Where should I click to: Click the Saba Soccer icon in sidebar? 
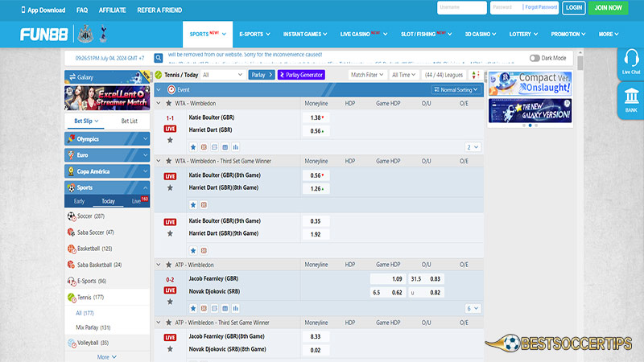click(72, 232)
